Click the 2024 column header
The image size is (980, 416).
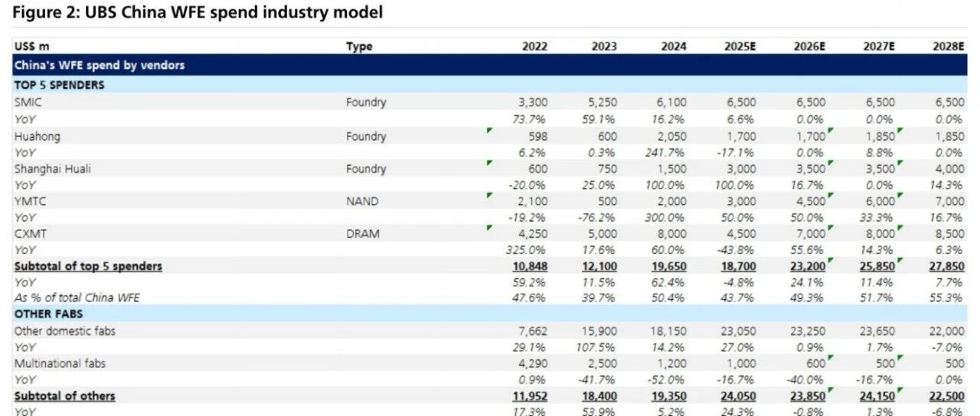(x=674, y=47)
